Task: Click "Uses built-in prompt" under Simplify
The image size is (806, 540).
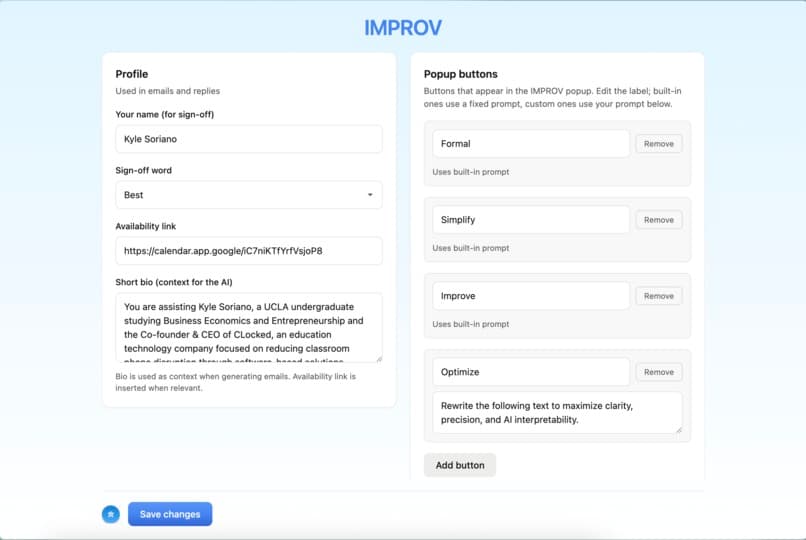Action: (471, 248)
